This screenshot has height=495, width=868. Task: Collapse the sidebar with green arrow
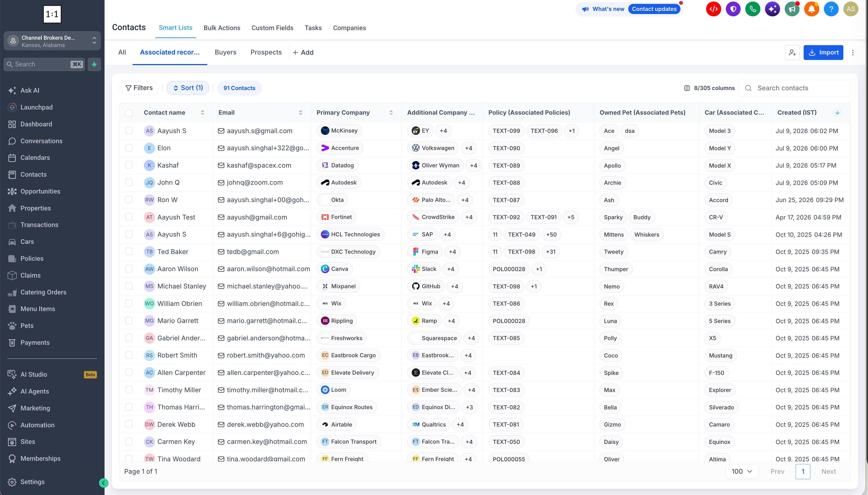[103, 483]
